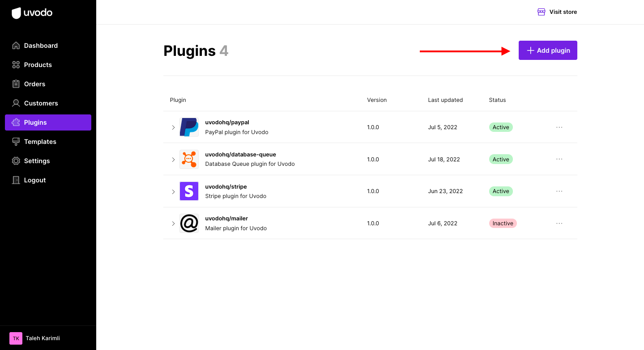This screenshot has height=350, width=644.
Task: Select the Plugins menu item
Action: coord(48,122)
